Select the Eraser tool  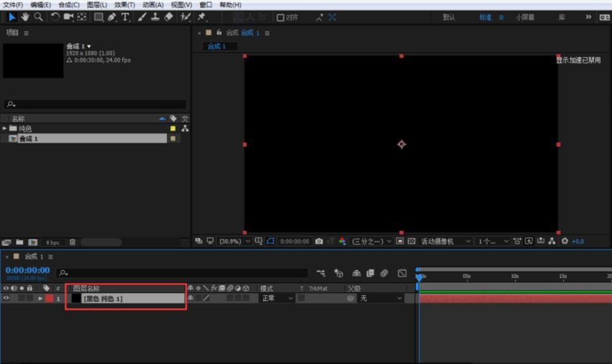[168, 17]
